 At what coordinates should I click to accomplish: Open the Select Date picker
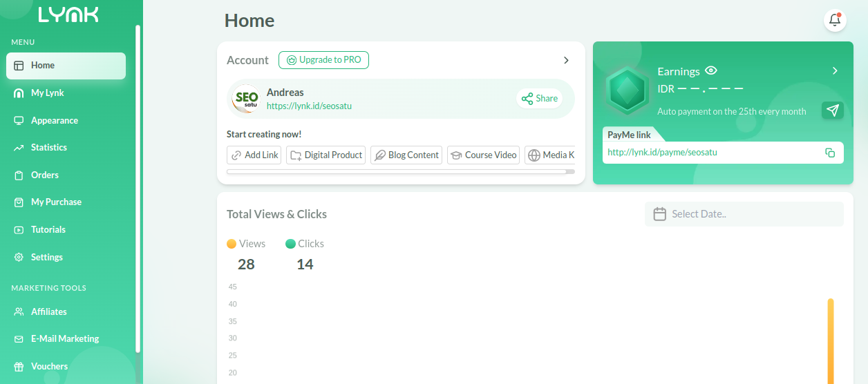[744, 214]
